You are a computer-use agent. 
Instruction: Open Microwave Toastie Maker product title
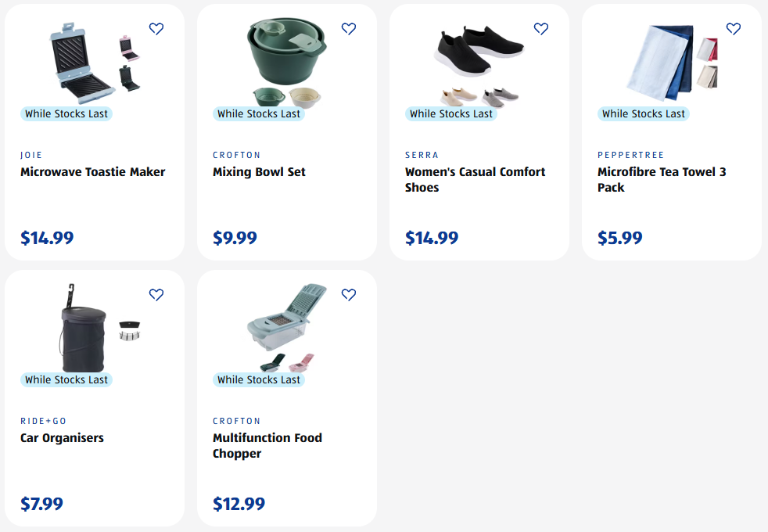coord(92,172)
